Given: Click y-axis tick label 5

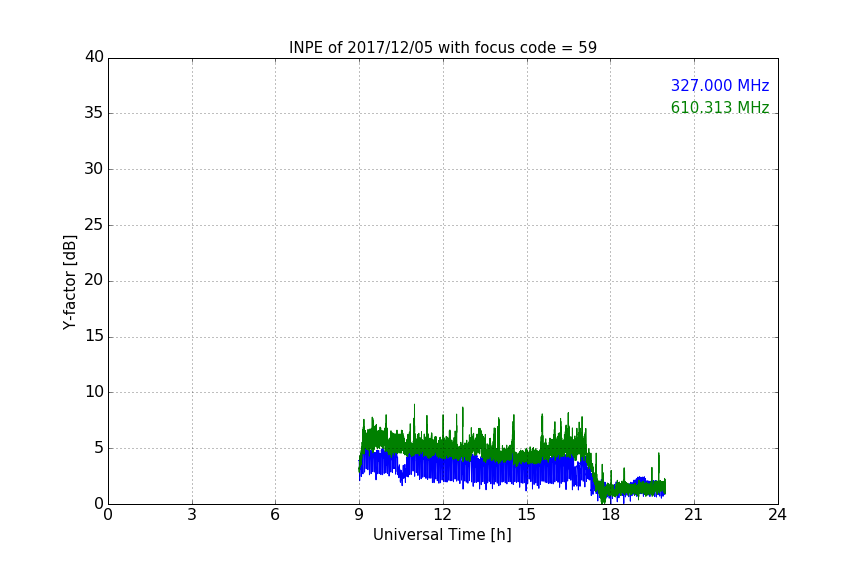Looking at the screenshot, I should tap(99, 448).
